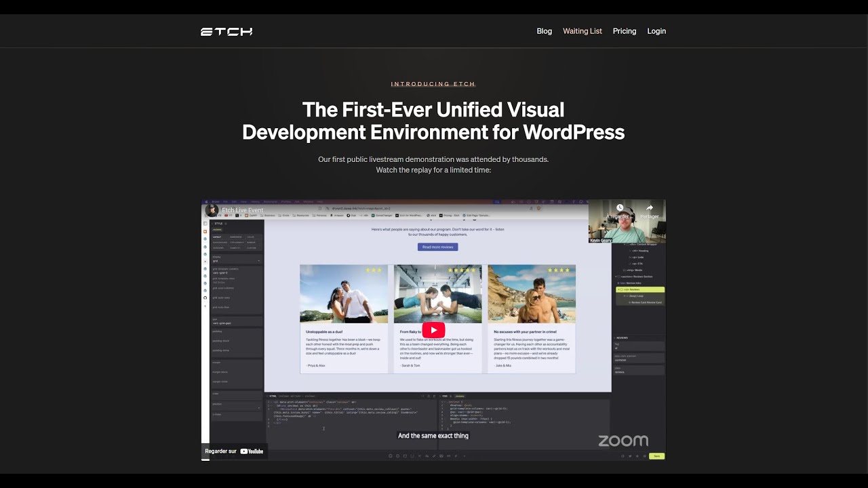Image resolution: width=868 pixels, height=488 pixels.
Task: Open the Blog page
Action: [545, 31]
